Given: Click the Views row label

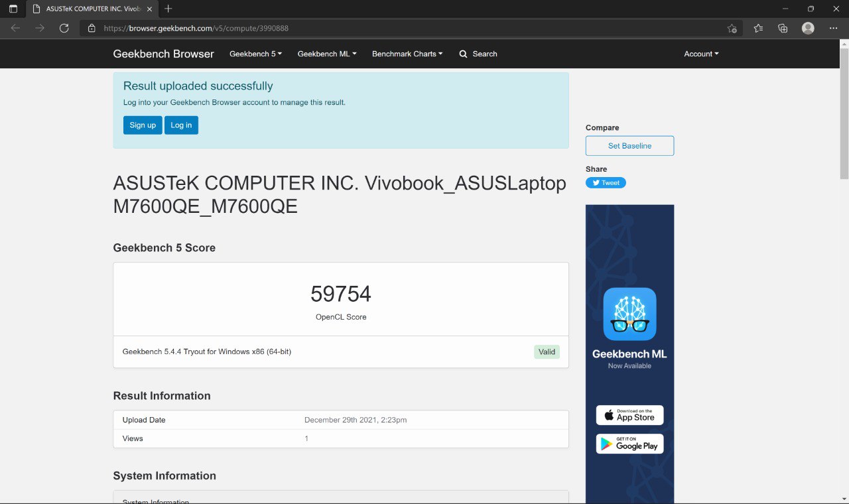Looking at the screenshot, I should 133,438.
